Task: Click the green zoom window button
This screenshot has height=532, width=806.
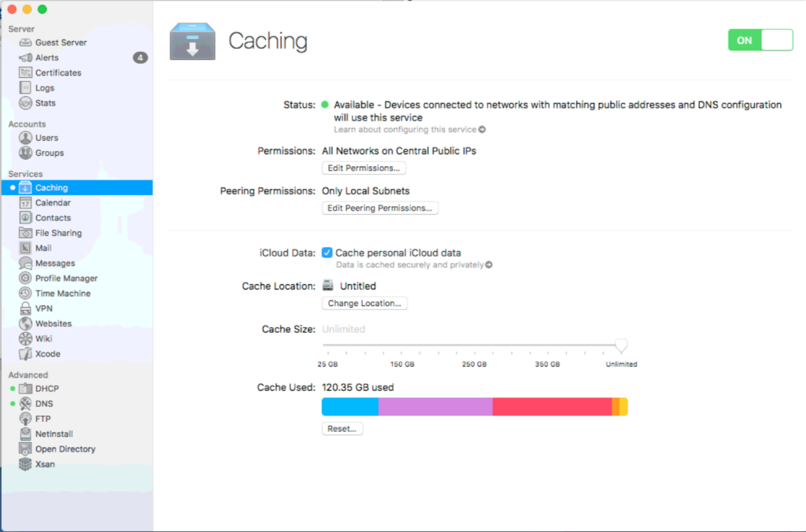Action: pyautogui.click(x=43, y=9)
